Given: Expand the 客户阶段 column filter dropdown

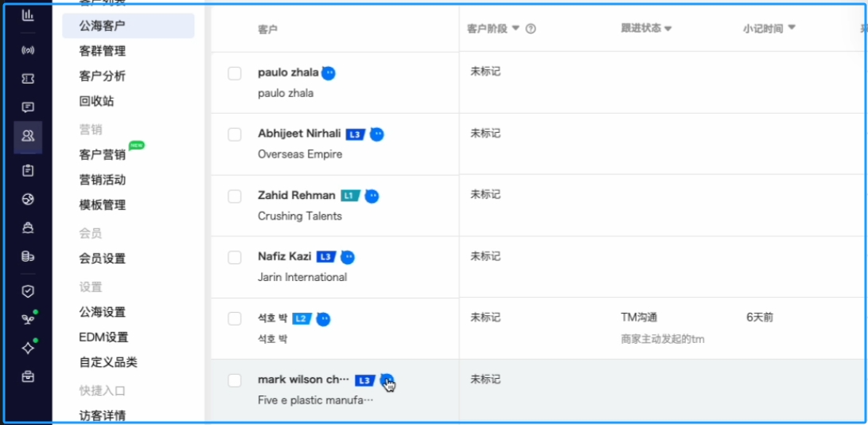Looking at the screenshot, I should pyautogui.click(x=516, y=29).
